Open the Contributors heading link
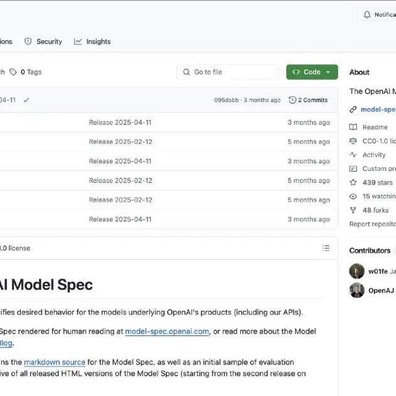 click(370, 250)
